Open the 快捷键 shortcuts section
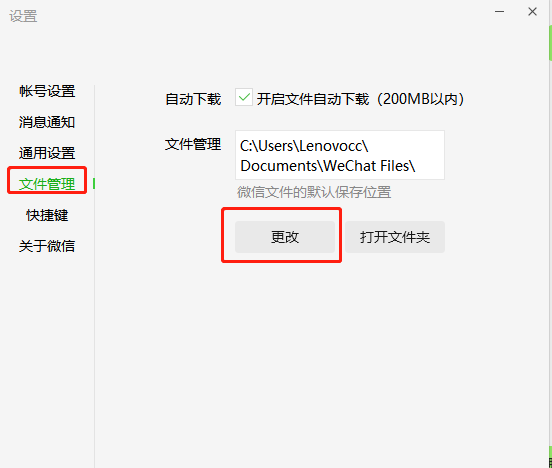This screenshot has width=552, height=468. pos(47,215)
